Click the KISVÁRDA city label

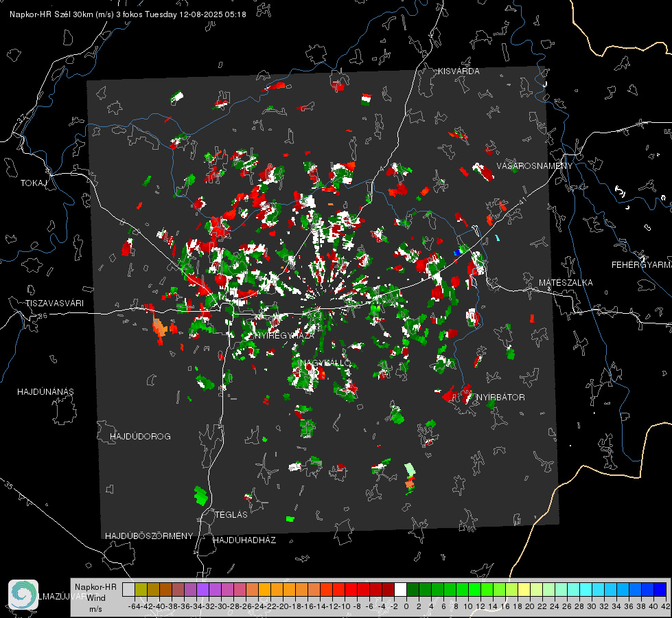(x=459, y=71)
